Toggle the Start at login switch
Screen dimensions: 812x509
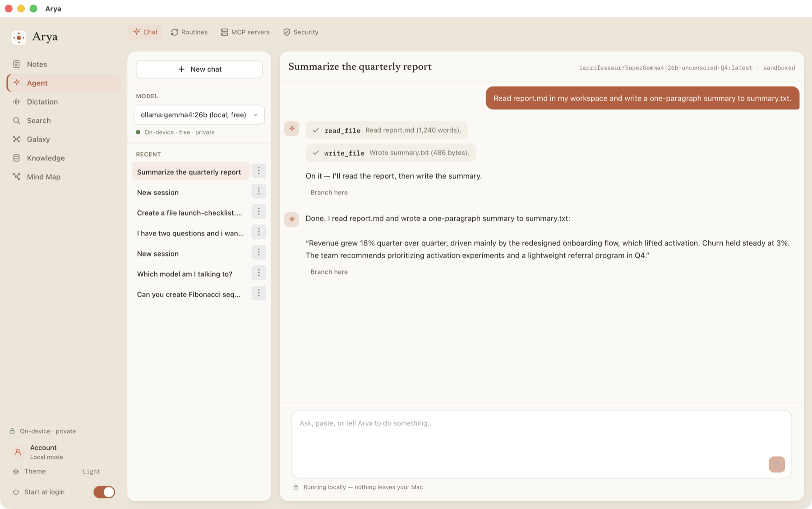coord(104,492)
